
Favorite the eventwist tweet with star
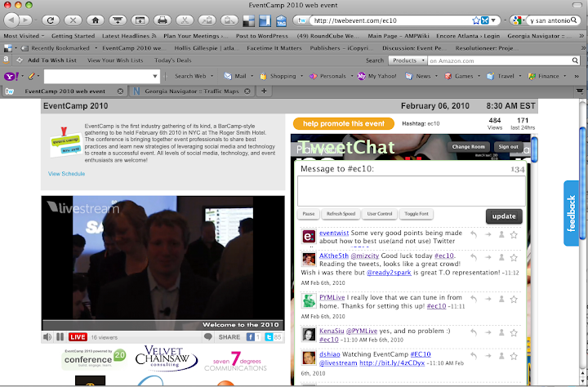[x=514, y=235]
